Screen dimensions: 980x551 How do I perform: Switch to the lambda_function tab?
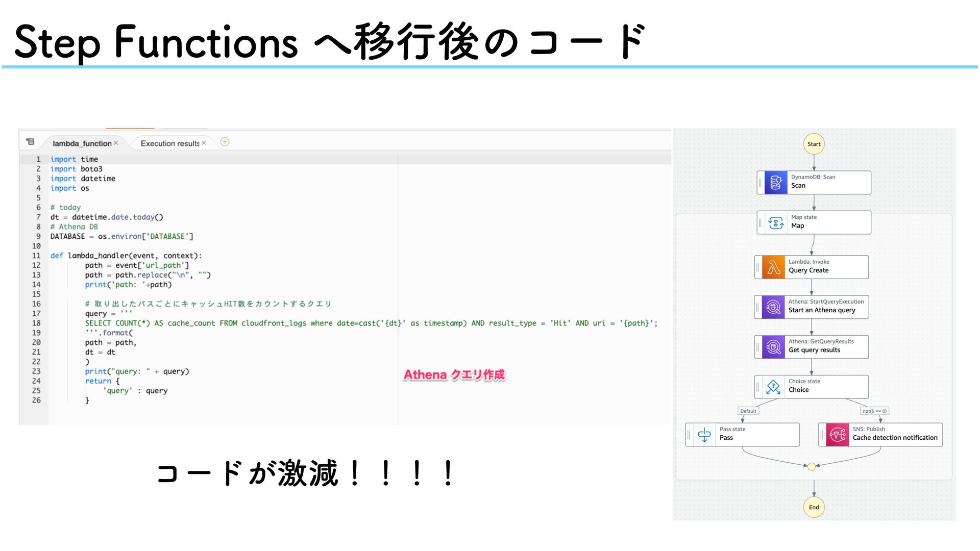pos(82,143)
